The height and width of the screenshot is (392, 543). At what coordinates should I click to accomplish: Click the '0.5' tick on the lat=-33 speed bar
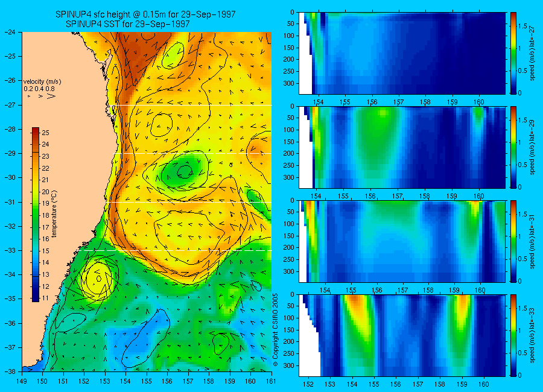523,353
